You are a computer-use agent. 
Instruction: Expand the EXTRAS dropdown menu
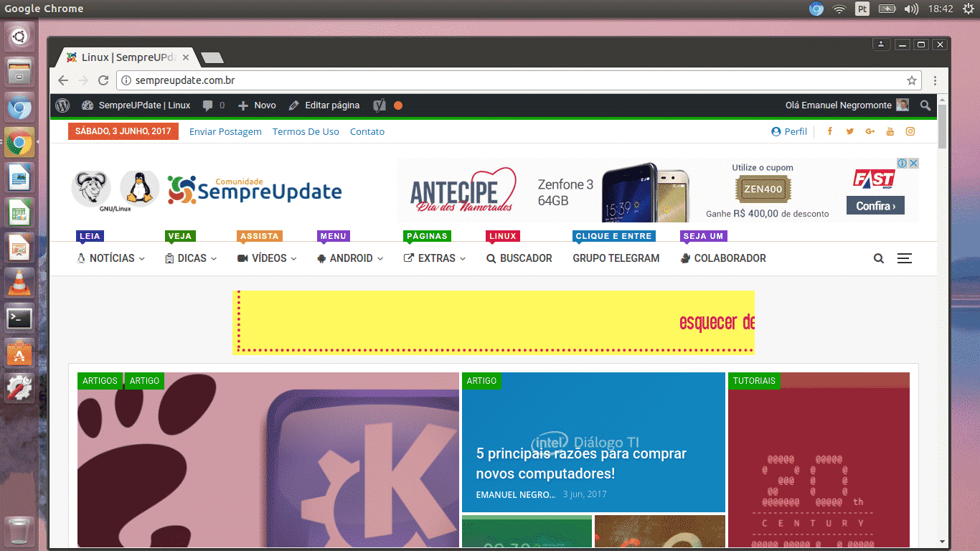[x=435, y=258]
